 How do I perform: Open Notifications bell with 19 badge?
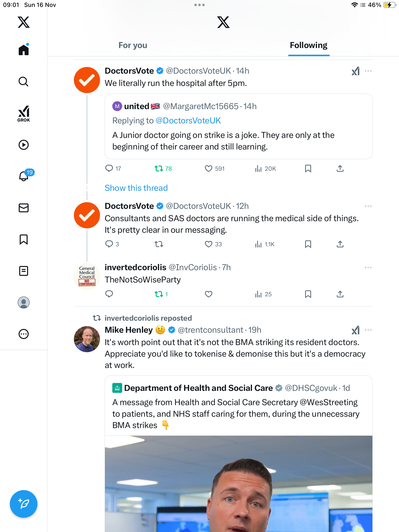24,176
